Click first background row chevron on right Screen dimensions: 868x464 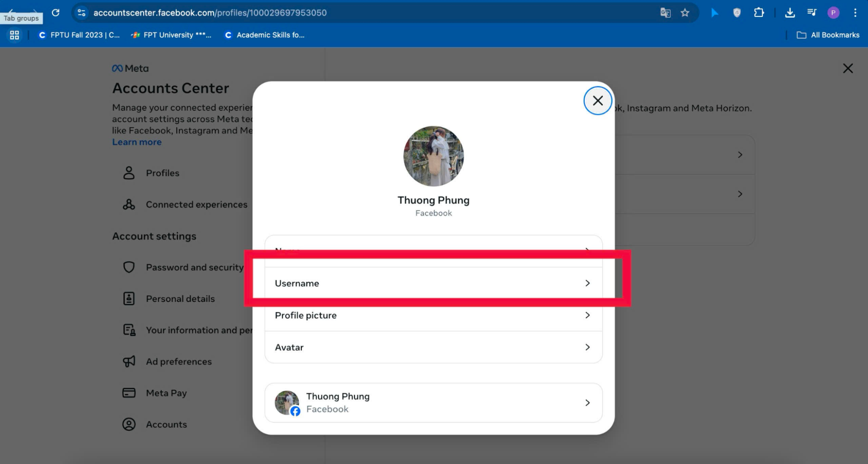[740, 155]
